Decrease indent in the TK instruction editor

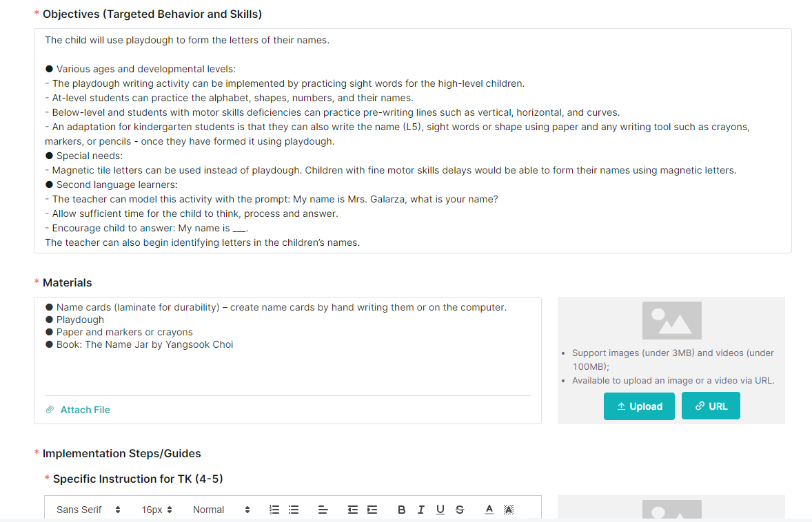[353, 510]
